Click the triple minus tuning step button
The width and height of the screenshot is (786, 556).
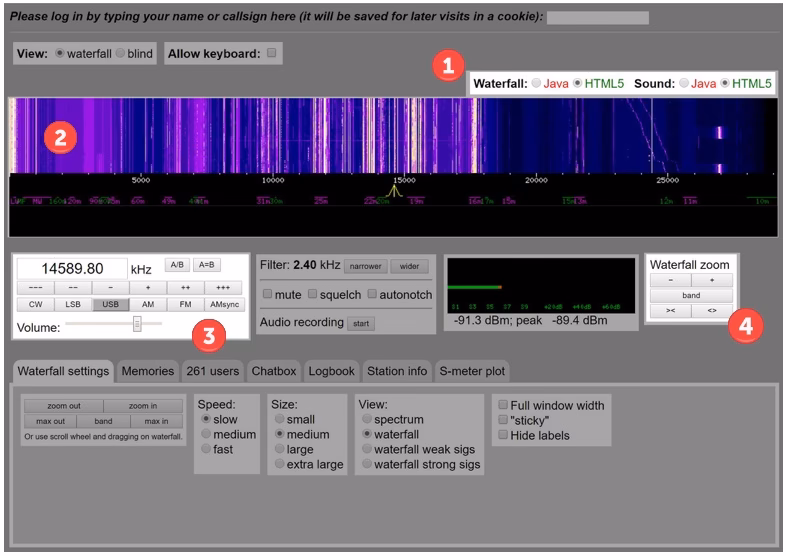pyautogui.click(x=36, y=288)
